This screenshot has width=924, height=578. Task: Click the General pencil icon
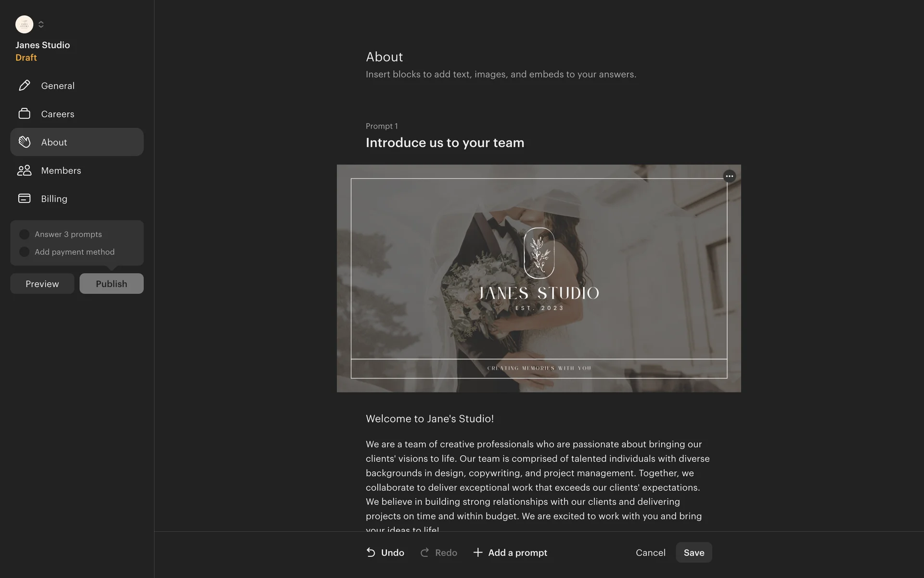tap(24, 86)
